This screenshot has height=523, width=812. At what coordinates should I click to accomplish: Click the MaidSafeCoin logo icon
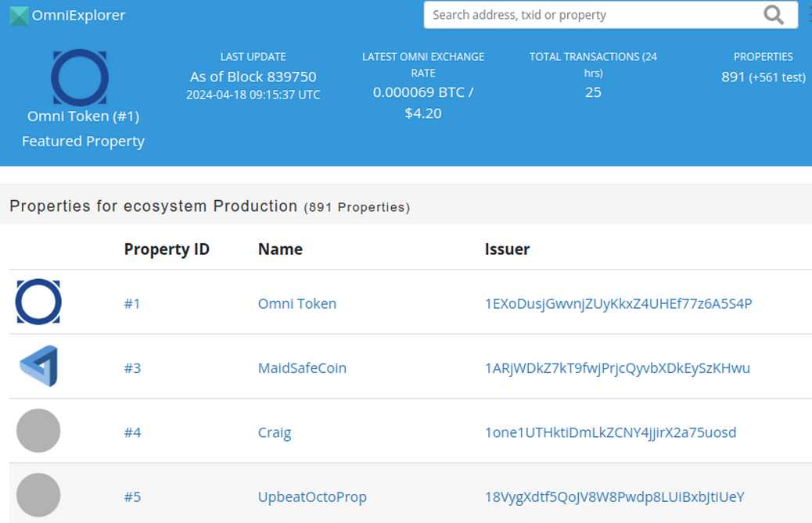[x=39, y=366]
